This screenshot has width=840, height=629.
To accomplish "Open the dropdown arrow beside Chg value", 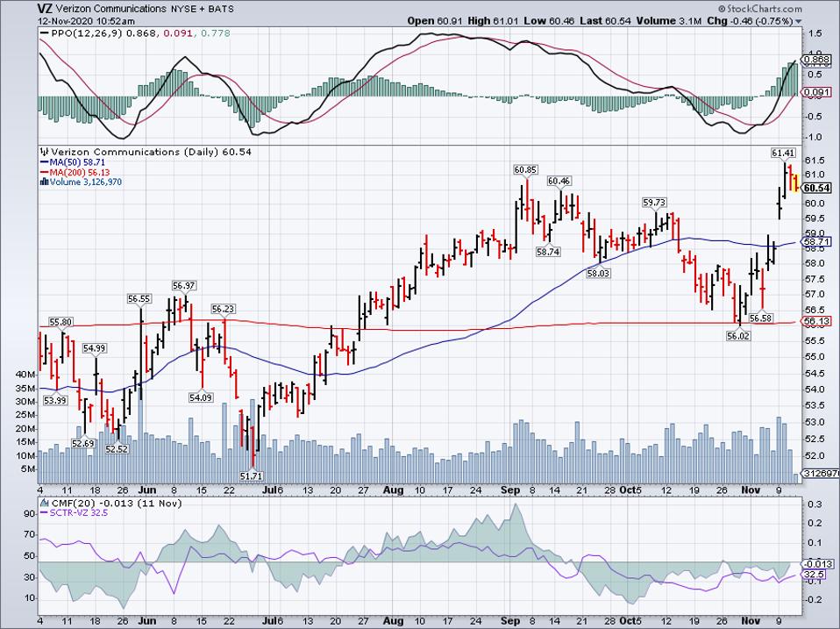I will (799, 21).
